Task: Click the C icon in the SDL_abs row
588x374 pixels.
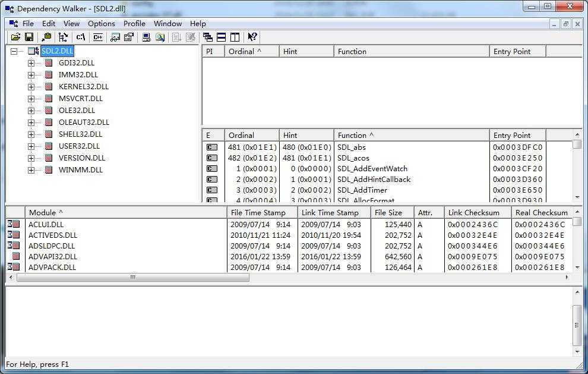Action: point(212,147)
